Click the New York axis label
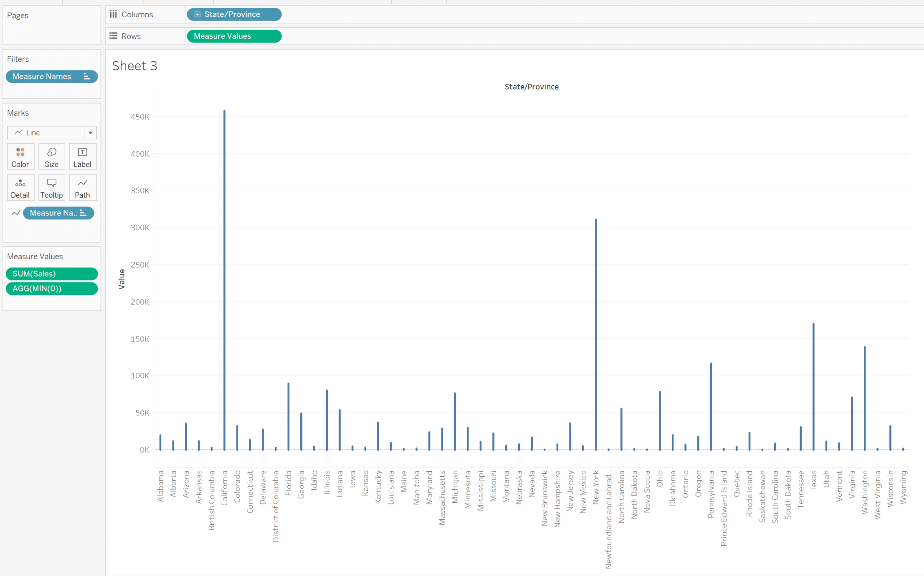 coord(596,487)
